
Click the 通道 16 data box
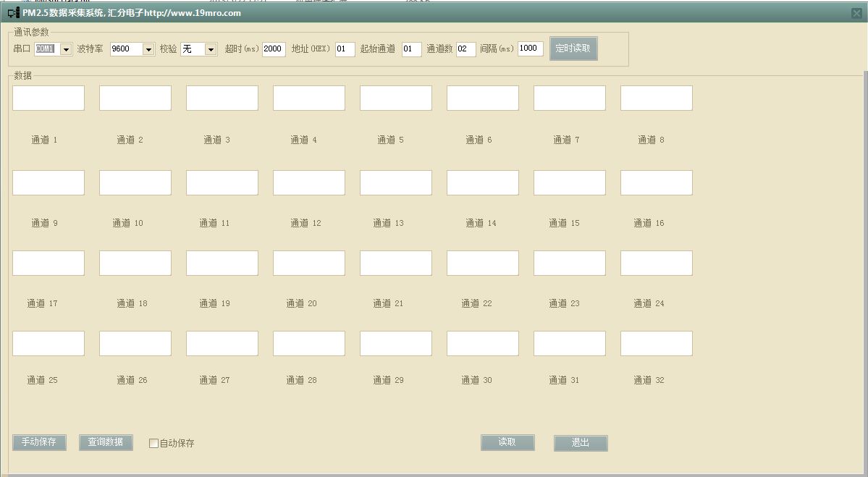coord(657,182)
